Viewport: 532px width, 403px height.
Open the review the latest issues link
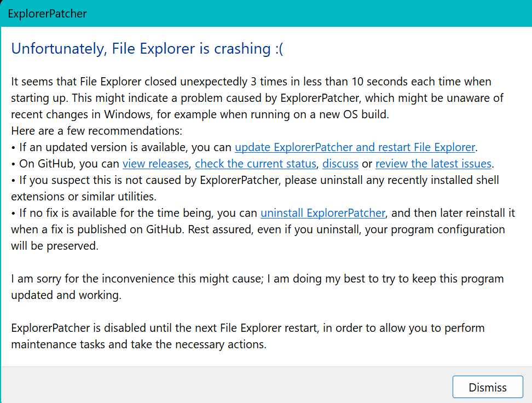(x=433, y=164)
